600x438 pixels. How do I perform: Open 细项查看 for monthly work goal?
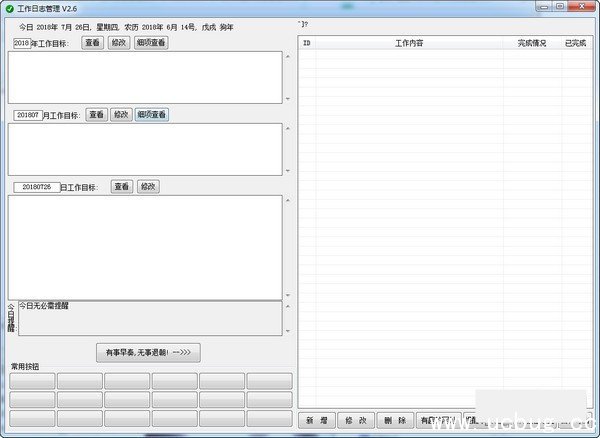pyautogui.click(x=151, y=115)
